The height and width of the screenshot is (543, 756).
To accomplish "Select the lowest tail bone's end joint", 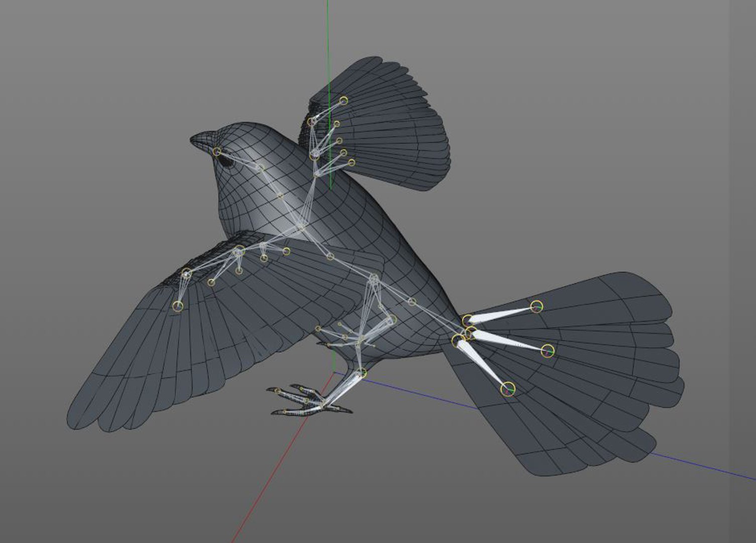I will [x=508, y=389].
